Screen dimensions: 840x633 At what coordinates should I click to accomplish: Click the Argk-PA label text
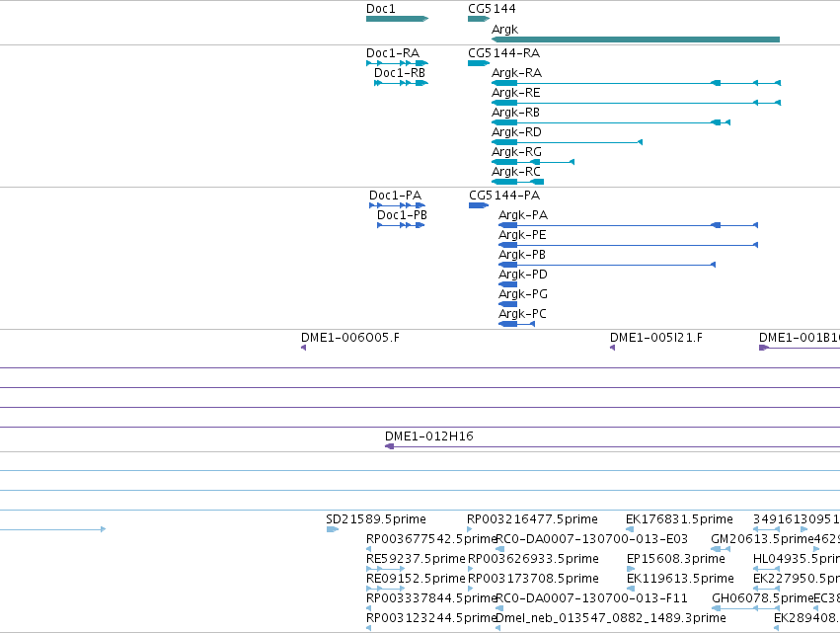(523, 215)
